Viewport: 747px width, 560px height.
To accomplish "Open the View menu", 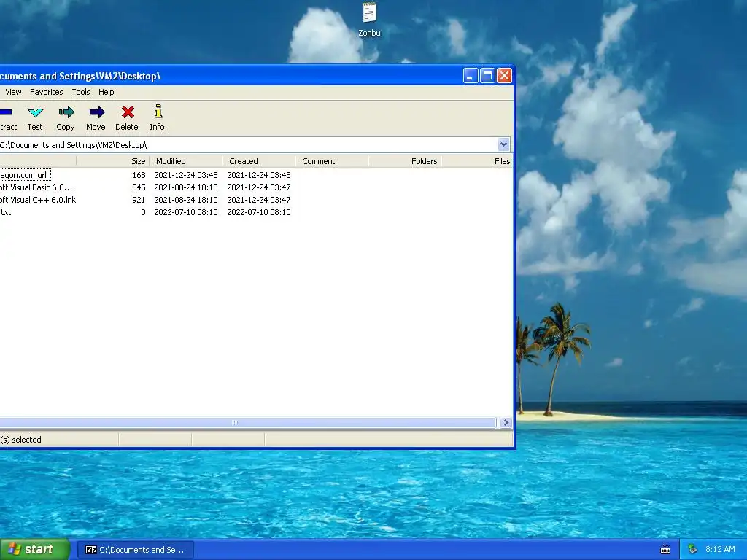I will point(13,92).
